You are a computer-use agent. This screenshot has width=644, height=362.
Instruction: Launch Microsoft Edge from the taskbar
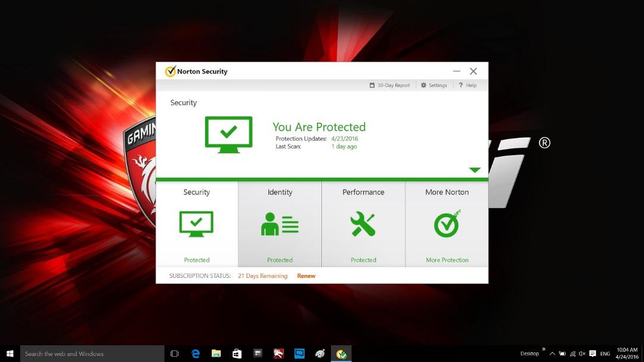[x=196, y=354]
